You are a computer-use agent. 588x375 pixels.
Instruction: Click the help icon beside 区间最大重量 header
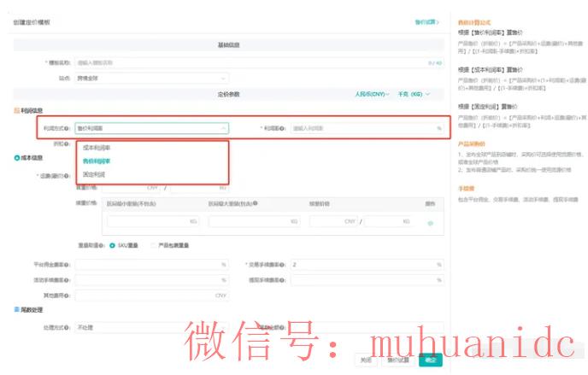pos(256,203)
